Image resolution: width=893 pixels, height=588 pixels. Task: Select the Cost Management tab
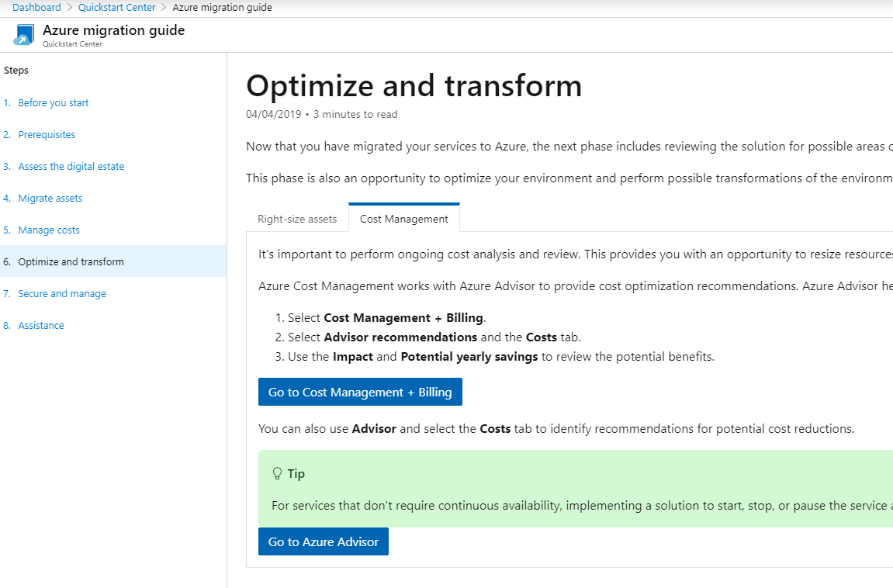(x=403, y=219)
